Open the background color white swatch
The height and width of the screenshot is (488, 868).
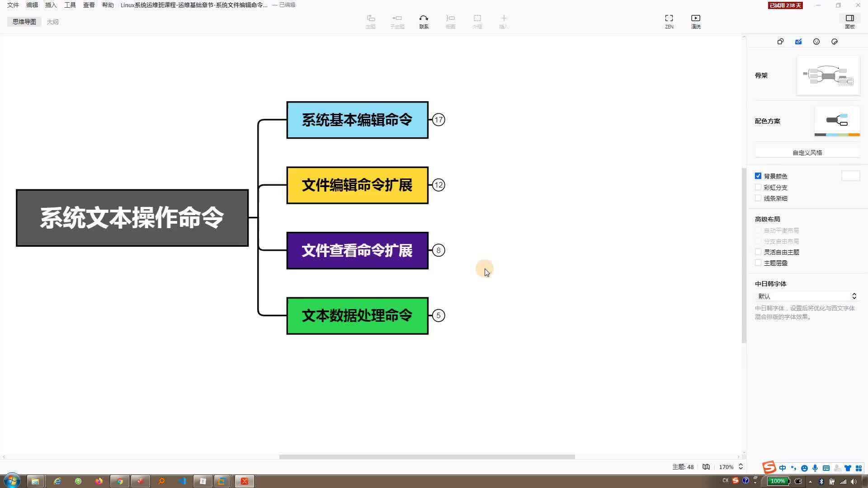pos(850,176)
